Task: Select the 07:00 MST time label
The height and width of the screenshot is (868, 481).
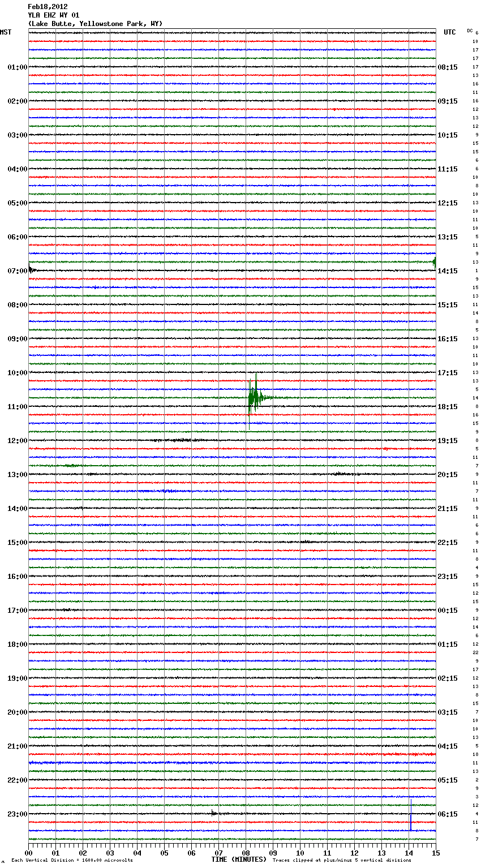Action: pos(18,271)
